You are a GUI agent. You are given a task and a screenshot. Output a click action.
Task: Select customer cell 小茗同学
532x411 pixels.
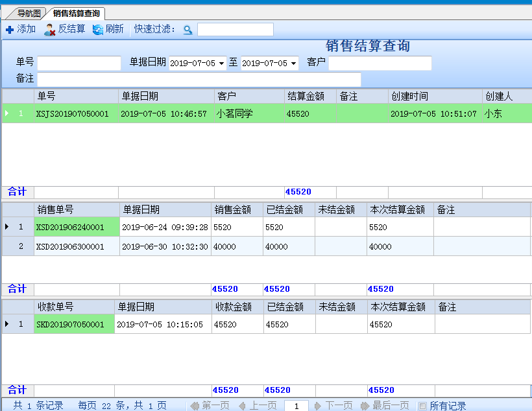pos(249,113)
